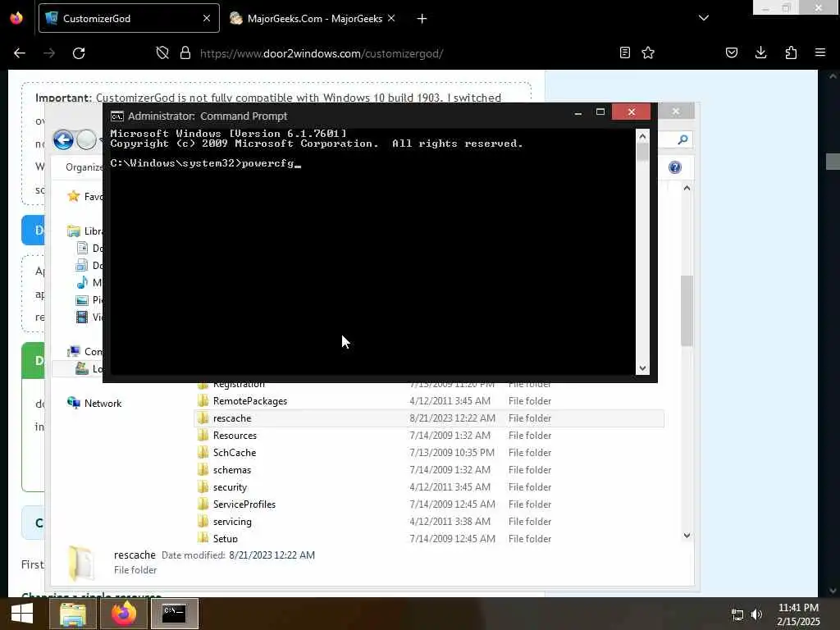
Task: Click rescache folder thumbnail in details pane
Action: coord(83,563)
